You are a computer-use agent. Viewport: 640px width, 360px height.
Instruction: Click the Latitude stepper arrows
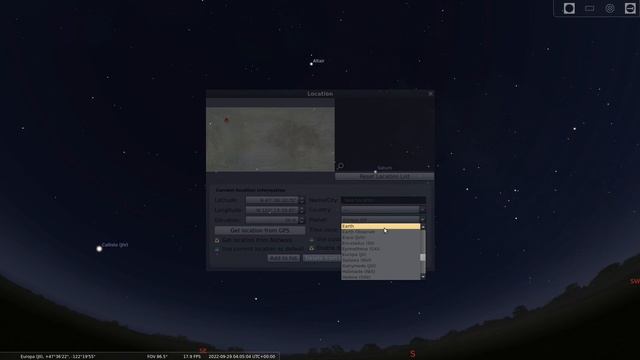[302, 200]
